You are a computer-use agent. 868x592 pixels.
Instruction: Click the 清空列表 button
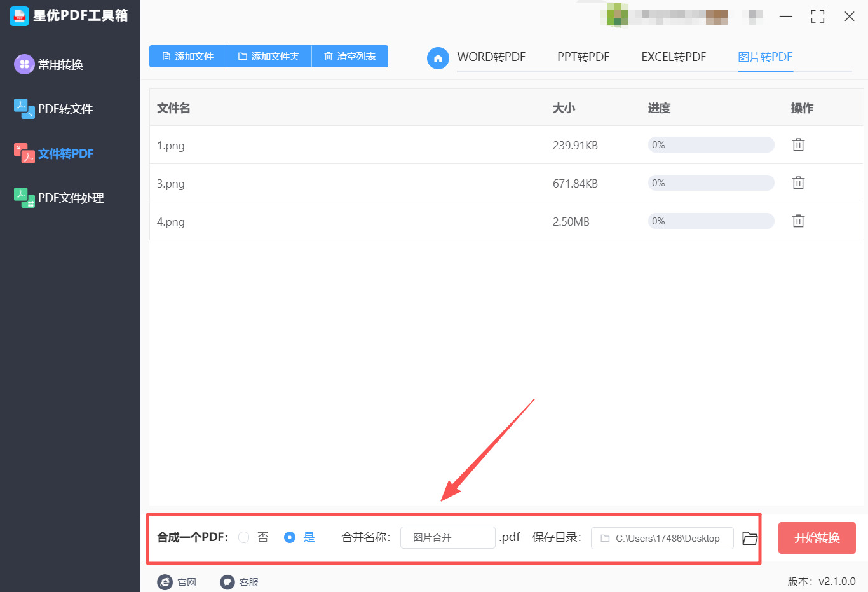(x=350, y=57)
